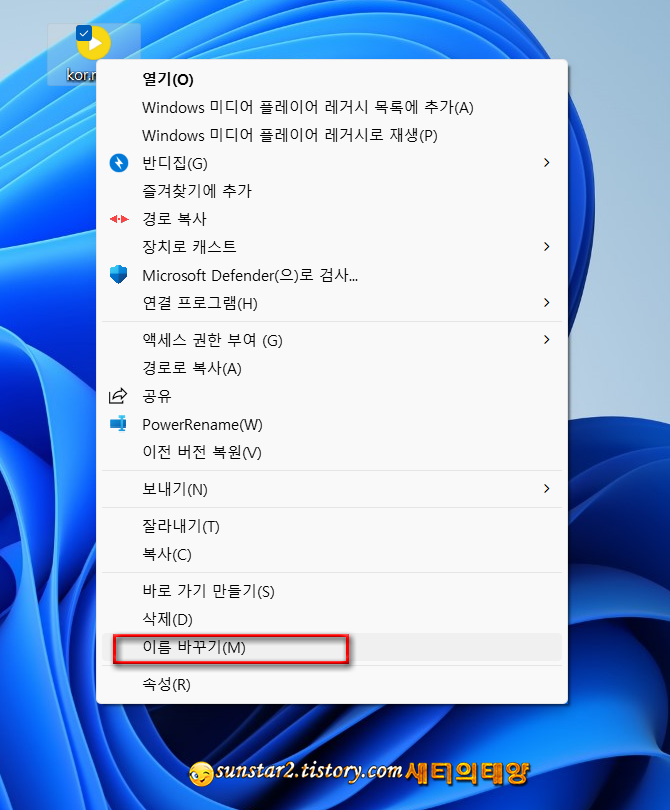Open the 보내기(N) entry
The width and height of the screenshot is (670, 810).
pos(332,489)
